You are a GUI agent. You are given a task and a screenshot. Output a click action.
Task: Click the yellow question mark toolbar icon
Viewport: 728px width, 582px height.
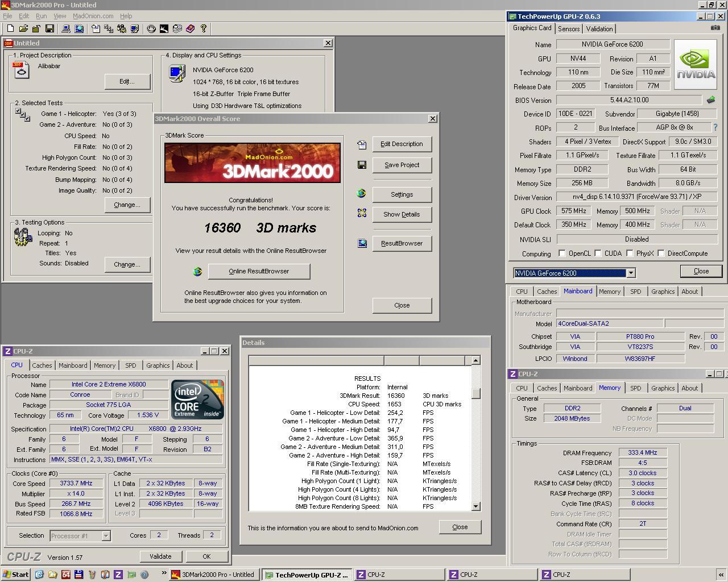203,28
